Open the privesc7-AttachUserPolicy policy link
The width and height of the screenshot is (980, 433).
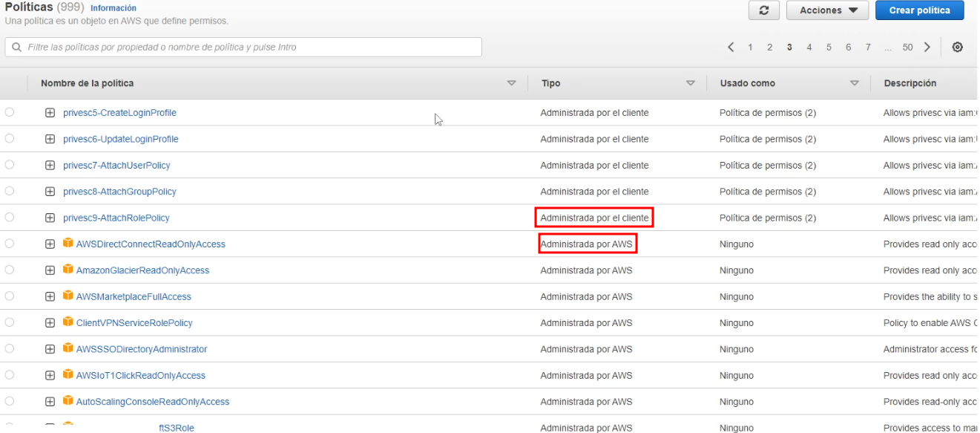116,166
